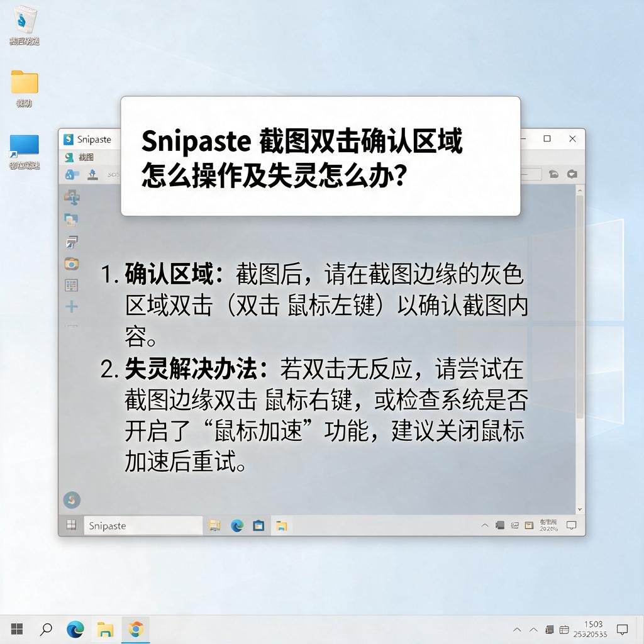Click the stamp-shaped upload icon in Snipaste toolbar
The width and height of the screenshot is (644, 644).
[x=92, y=175]
